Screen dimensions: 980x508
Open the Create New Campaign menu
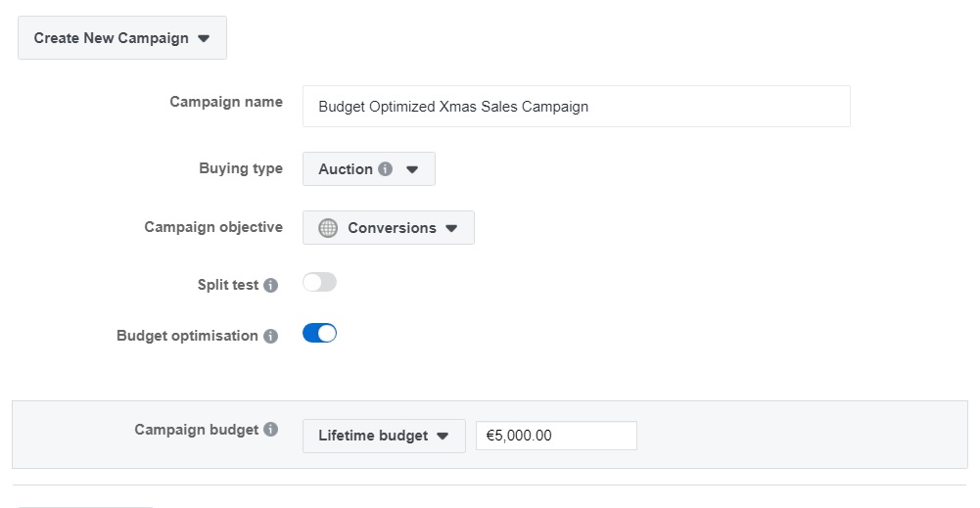122,38
